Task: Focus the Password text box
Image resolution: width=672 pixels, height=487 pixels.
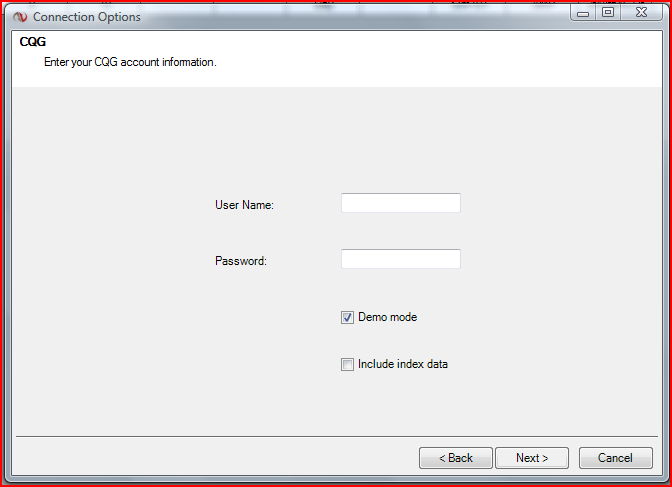Action: pos(401,259)
